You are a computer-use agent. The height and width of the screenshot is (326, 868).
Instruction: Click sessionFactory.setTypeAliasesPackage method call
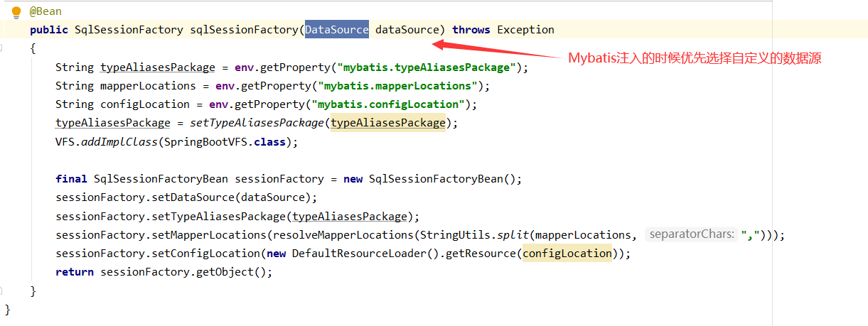click(x=171, y=217)
